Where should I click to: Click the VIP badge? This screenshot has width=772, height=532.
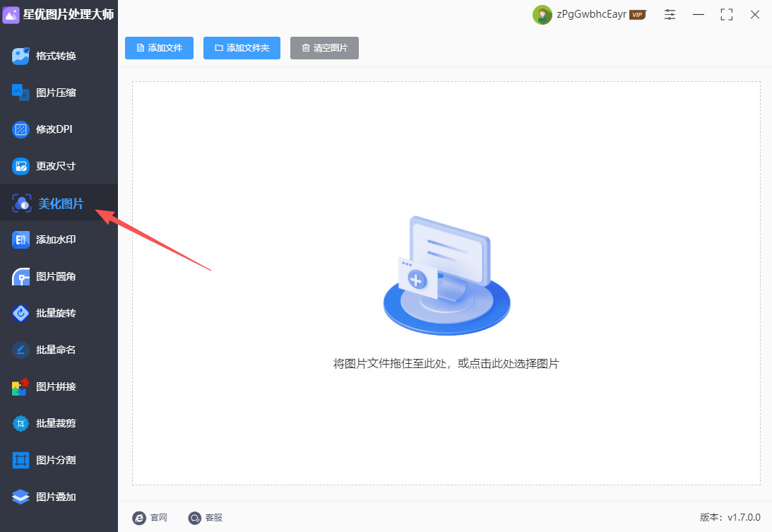(x=638, y=15)
